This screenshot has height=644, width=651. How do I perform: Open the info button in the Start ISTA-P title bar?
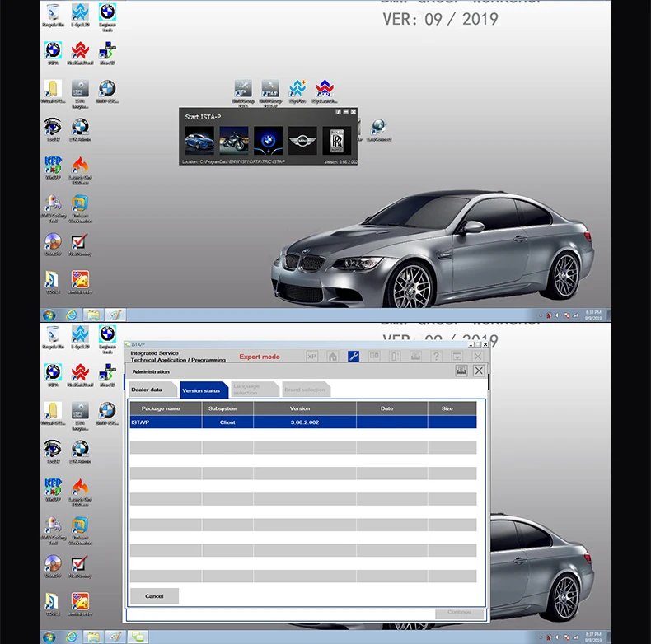(x=338, y=112)
